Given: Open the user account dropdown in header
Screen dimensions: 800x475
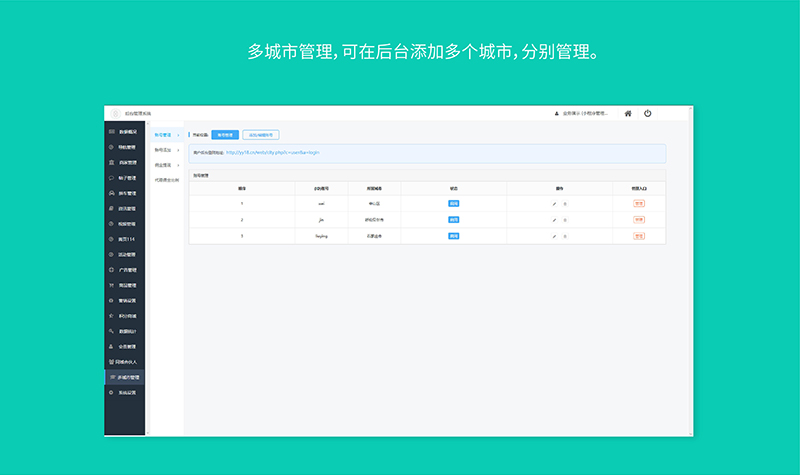Looking at the screenshot, I should pos(582,113).
